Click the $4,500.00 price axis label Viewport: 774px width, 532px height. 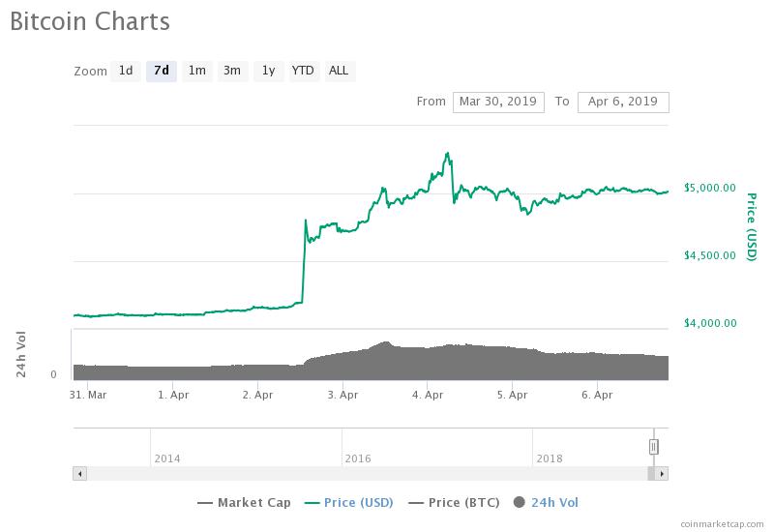(710, 255)
